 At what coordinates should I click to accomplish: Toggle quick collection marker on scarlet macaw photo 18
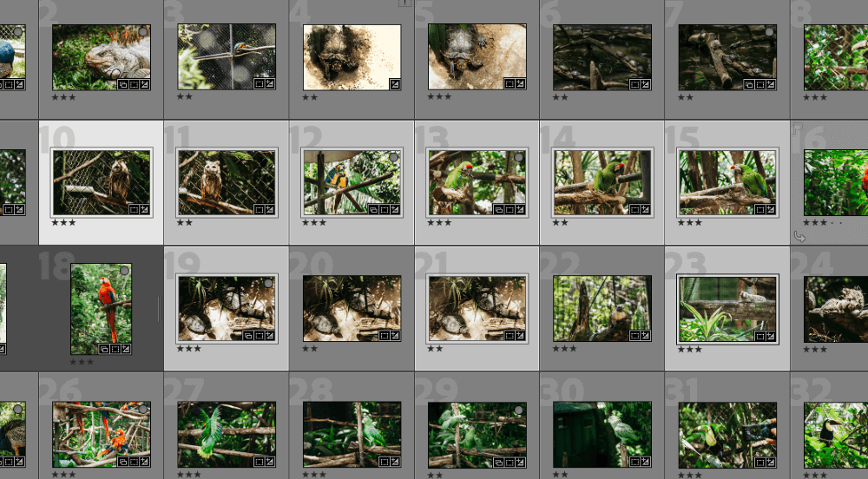point(124,271)
